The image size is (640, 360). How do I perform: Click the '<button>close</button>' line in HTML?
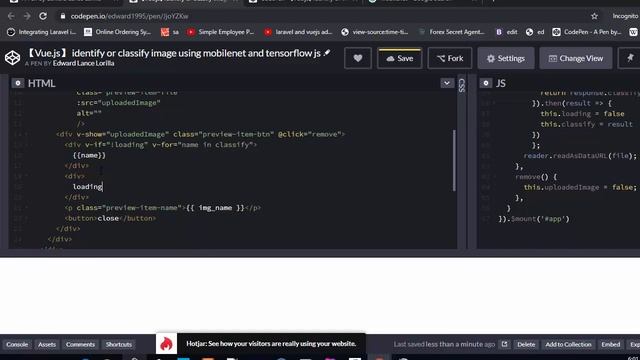tap(110, 218)
